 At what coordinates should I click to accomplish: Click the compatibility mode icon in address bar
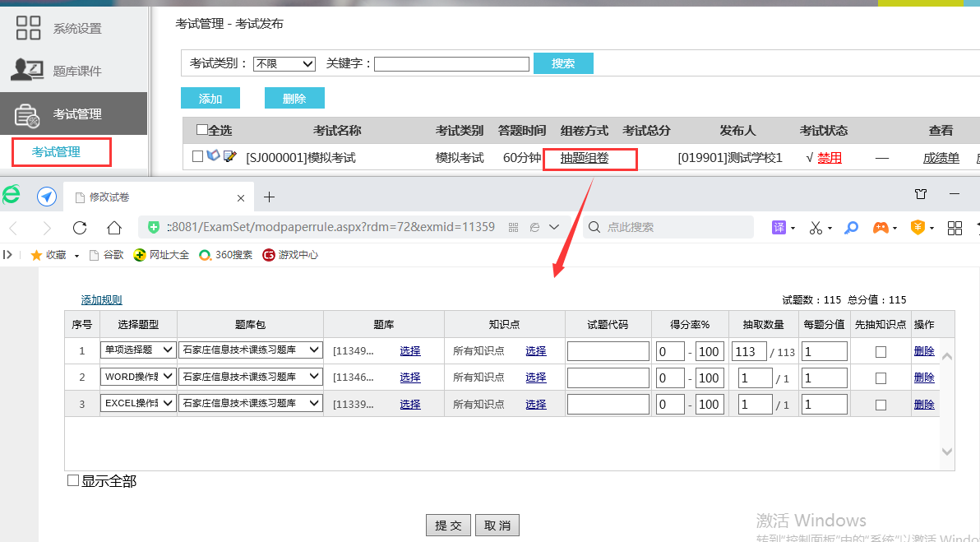click(x=534, y=228)
